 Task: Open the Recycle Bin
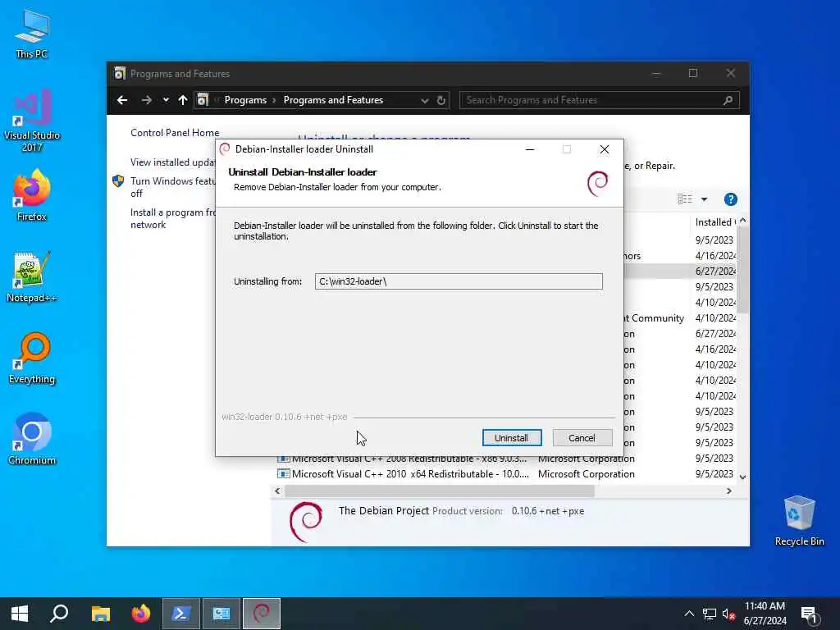tap(799, 521)
